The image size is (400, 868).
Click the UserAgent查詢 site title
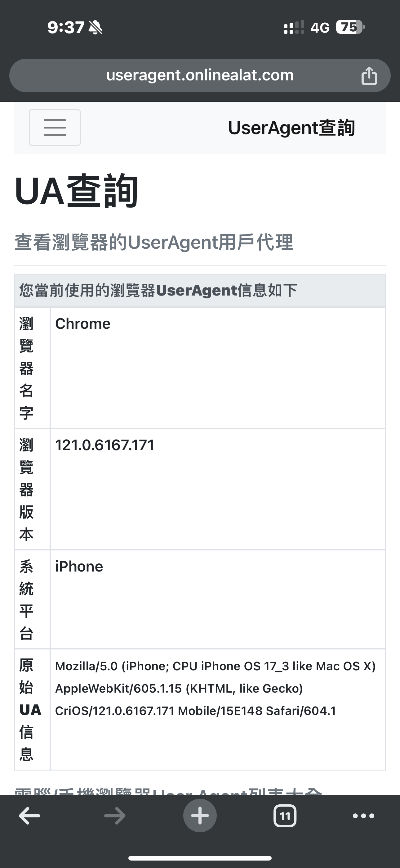click(x=291, y=128)
